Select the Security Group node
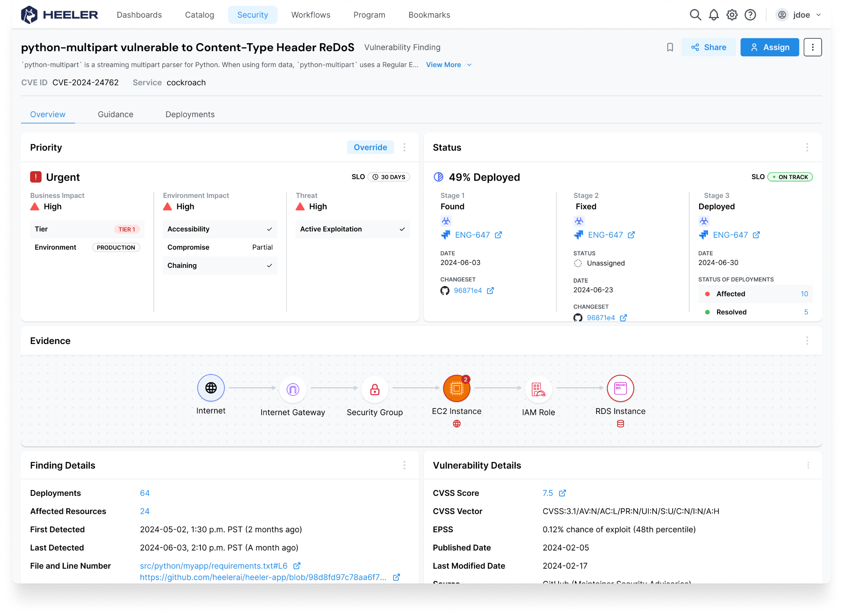The height and width of the screenshot is (616, 843). 375,389
